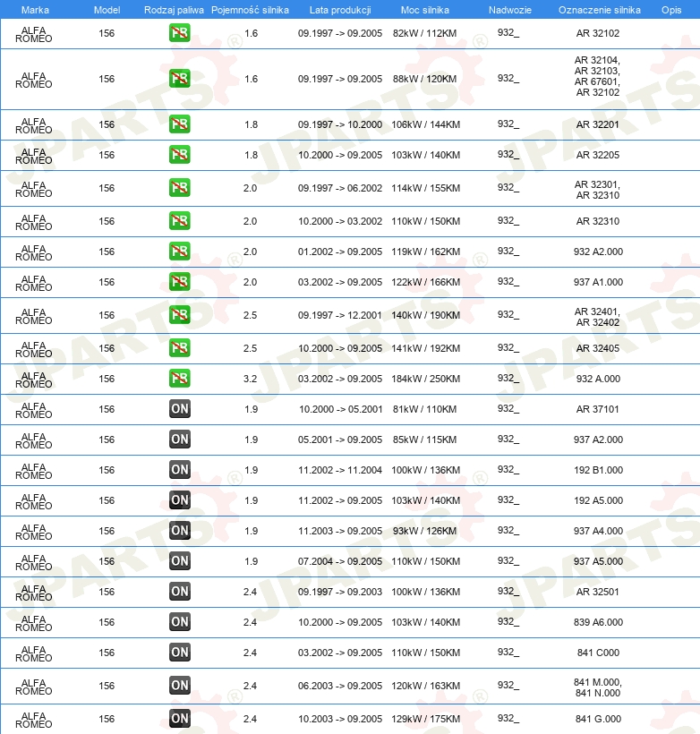This screenshot has width=700, height=734.
Task: Click petrol icon in AR 32405 row
Action: (180, 348)
